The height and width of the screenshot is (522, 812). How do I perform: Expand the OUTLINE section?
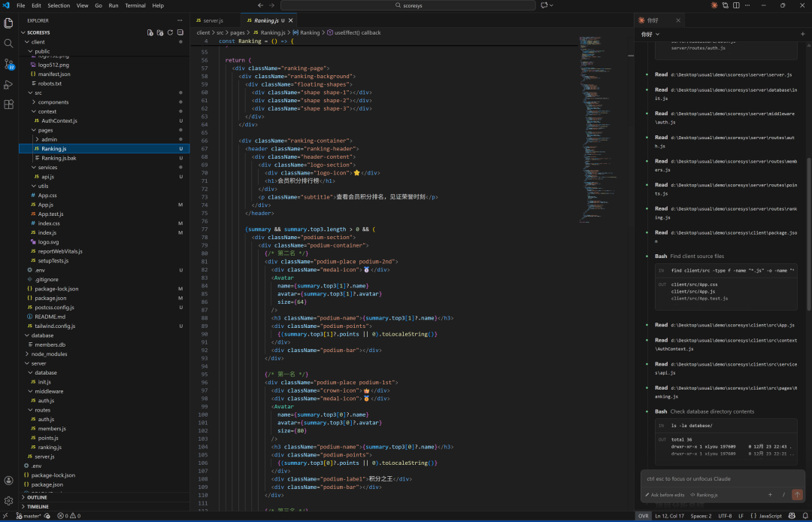coord(37,497)
